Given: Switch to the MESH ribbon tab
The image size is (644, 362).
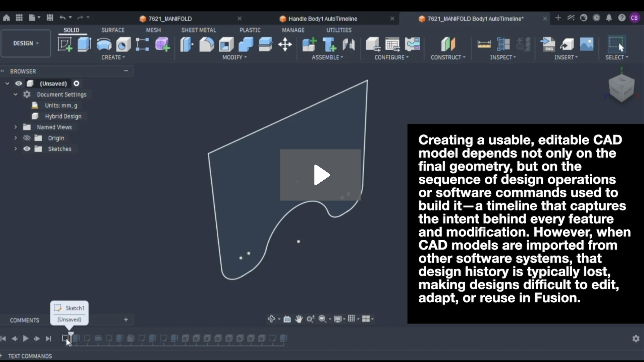Looking at the screenshot, I should click(153, 30).
